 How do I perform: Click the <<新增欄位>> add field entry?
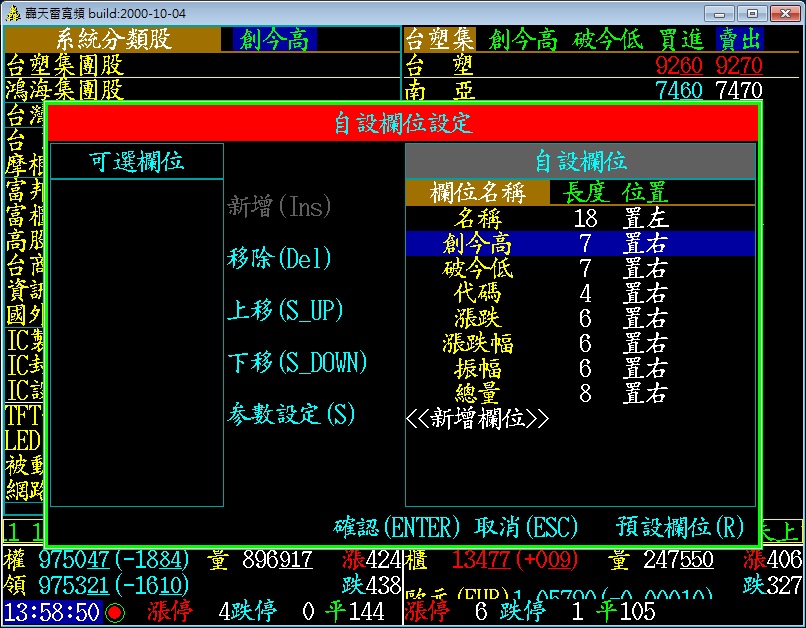pyautogui.click(x=478, y=419)
